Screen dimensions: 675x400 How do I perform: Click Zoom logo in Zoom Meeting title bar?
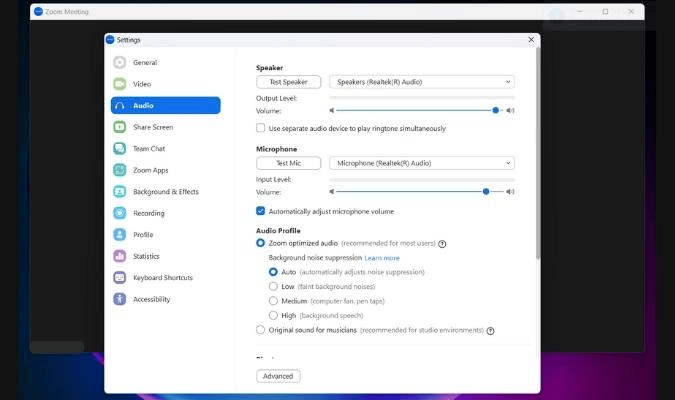pos(38,12)
